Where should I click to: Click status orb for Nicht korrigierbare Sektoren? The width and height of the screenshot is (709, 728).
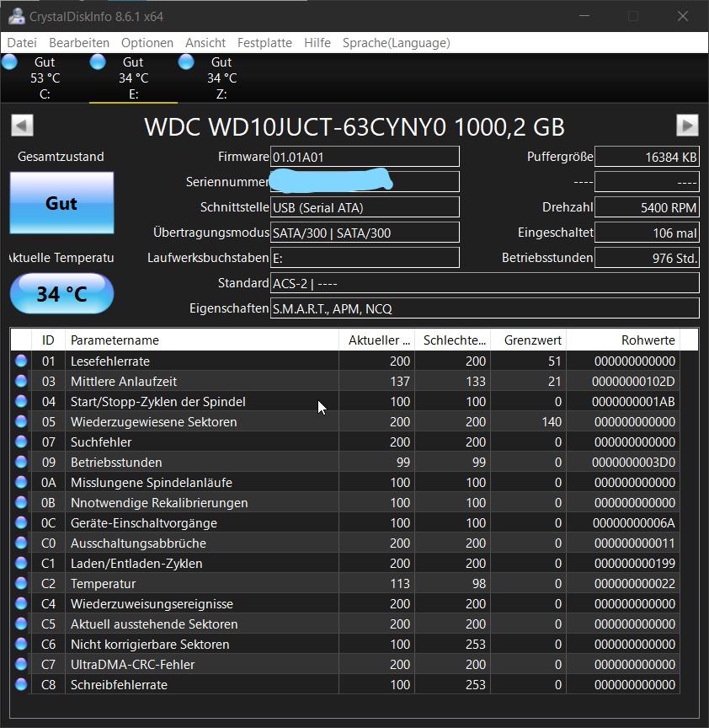click(x=21, y=644)
